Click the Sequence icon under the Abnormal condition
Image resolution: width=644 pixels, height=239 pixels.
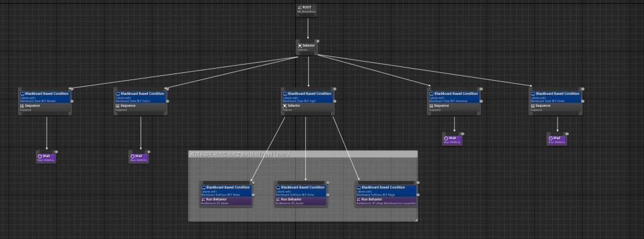coord(431,106)
